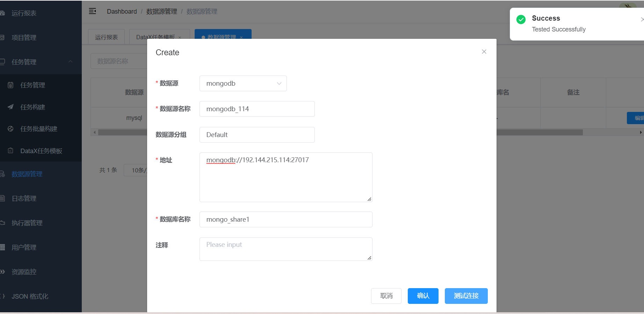The image size is (644, 314).
Task: Click the 数据源管理 breadcrumb link
Action: (x=161, y=12)
